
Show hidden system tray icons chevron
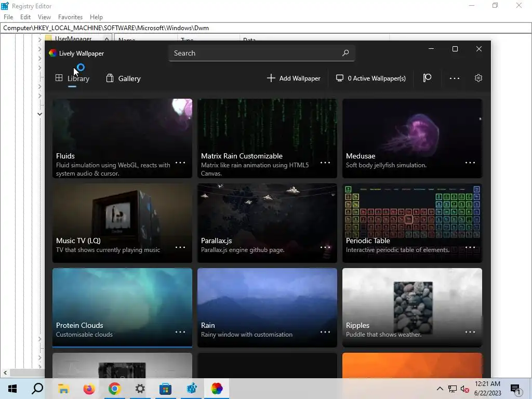pyautogui.click(x=440, y=389)
